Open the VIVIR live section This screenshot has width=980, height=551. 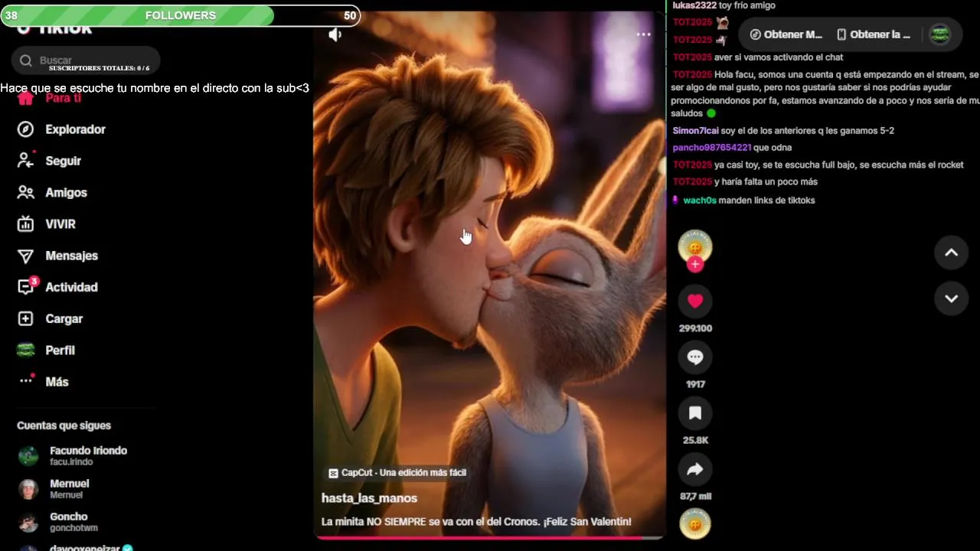[x=60, y=224]
